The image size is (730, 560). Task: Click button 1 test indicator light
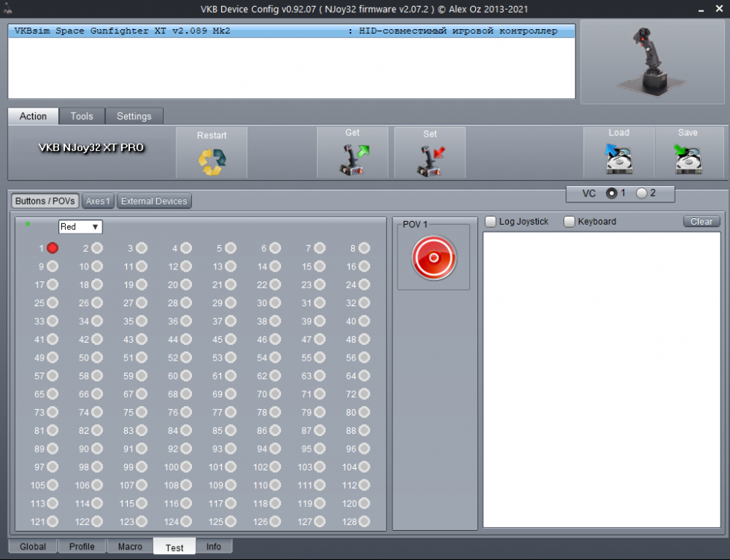(51, 247)
